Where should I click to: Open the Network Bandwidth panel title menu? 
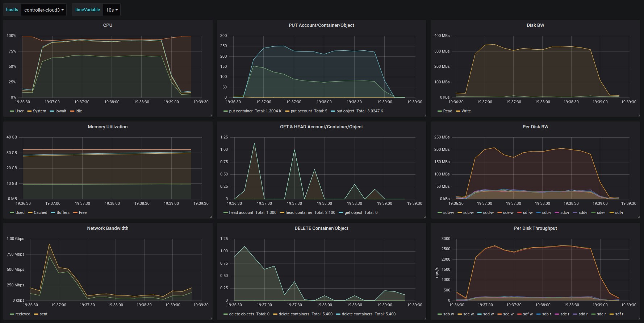coord(108,228)
